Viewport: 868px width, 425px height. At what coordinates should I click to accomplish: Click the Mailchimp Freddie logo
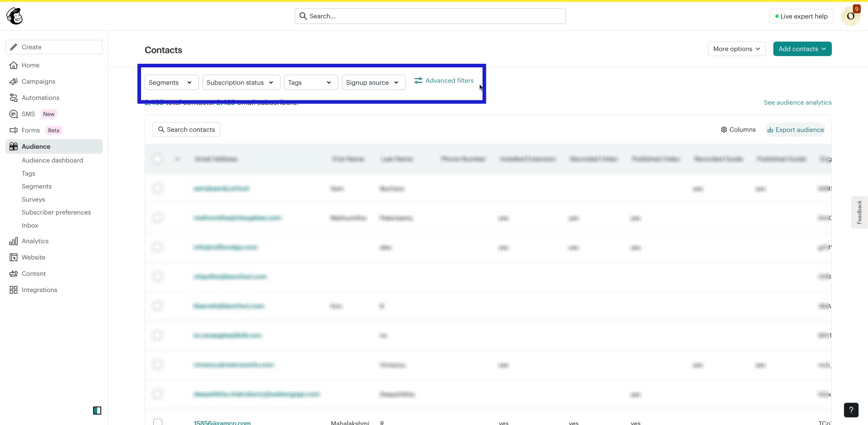click(x=14, y=16)
